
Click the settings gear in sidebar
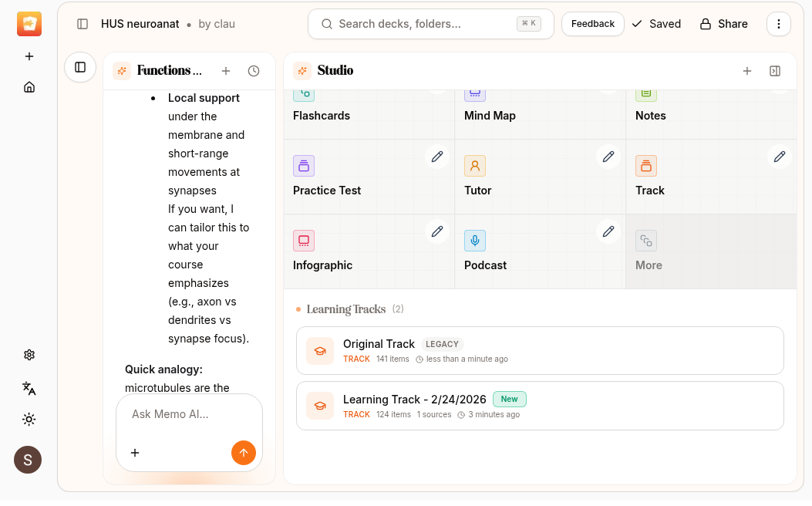click(x=29, y=355)
